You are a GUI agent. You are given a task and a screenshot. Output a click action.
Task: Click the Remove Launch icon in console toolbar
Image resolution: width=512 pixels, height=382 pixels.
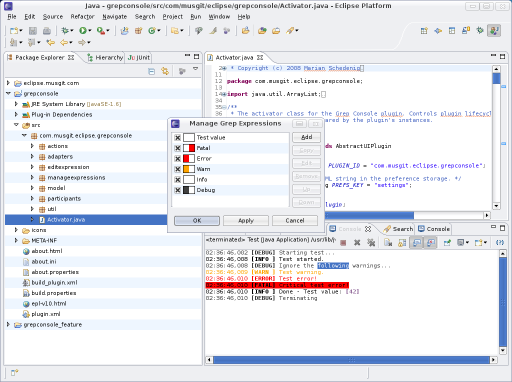pyautogui.click(x=357, y=243)
